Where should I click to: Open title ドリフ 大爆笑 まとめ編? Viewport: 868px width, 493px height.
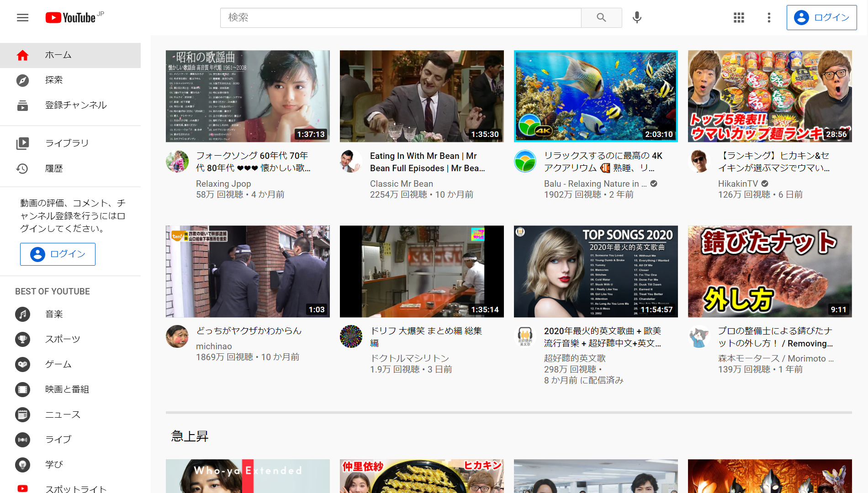click(426, 336)
